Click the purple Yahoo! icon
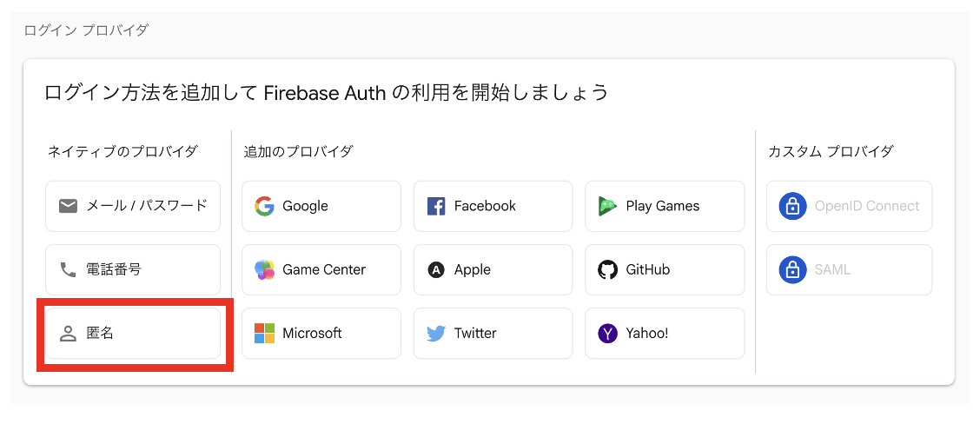980x424 pixels. pyautogui.click(x=607, y=334)
